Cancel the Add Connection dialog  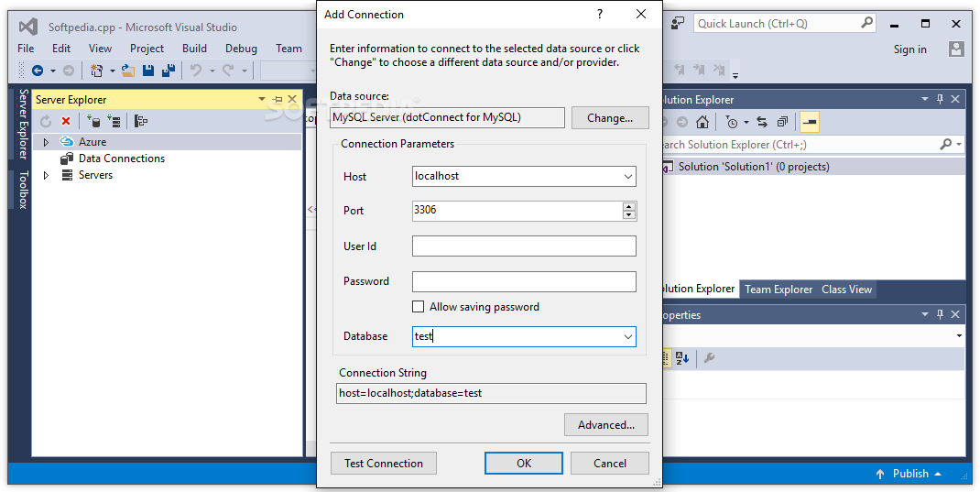(610, 464)
